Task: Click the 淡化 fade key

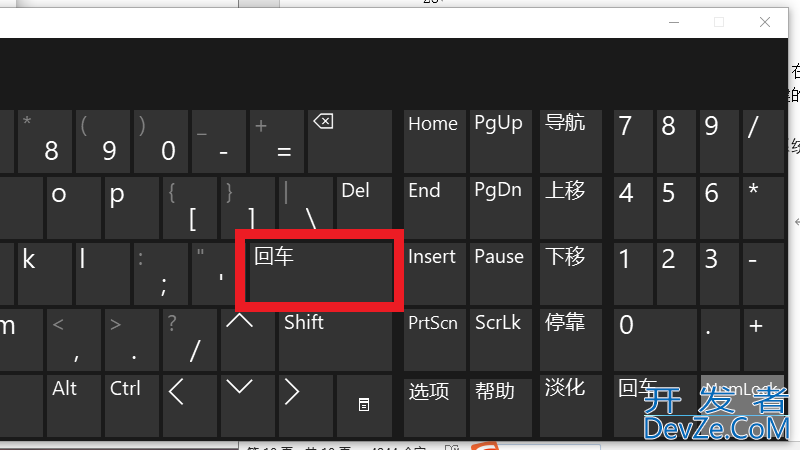Action: [x=571, y=406]
